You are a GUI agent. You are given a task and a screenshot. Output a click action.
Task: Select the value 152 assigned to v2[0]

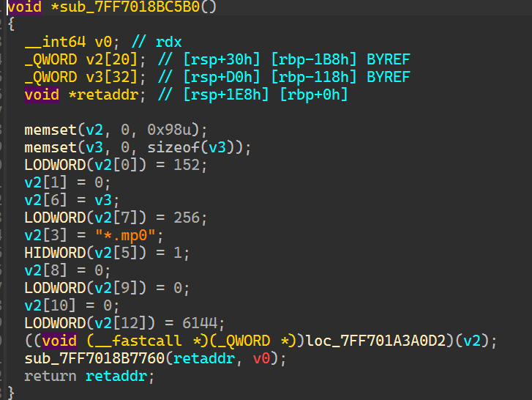(192, 166)
